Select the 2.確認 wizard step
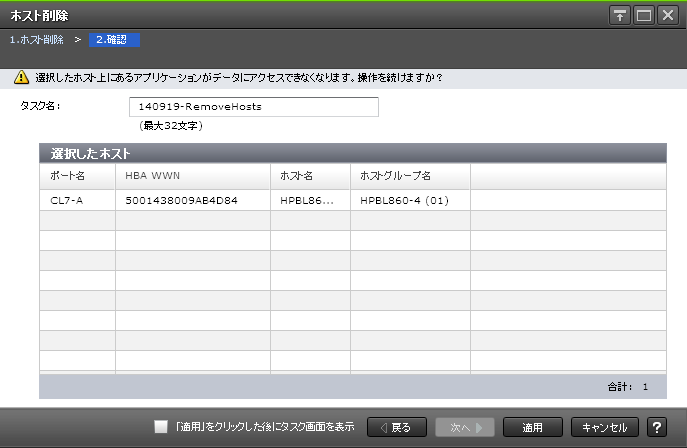 tap(114, 40)
